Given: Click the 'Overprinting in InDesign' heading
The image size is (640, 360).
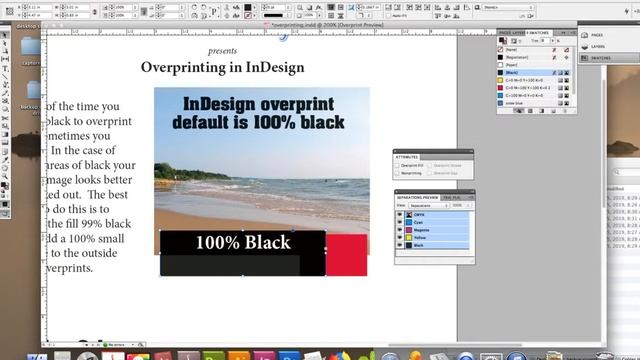Looking at the screenshot, I should coord(222,67).
